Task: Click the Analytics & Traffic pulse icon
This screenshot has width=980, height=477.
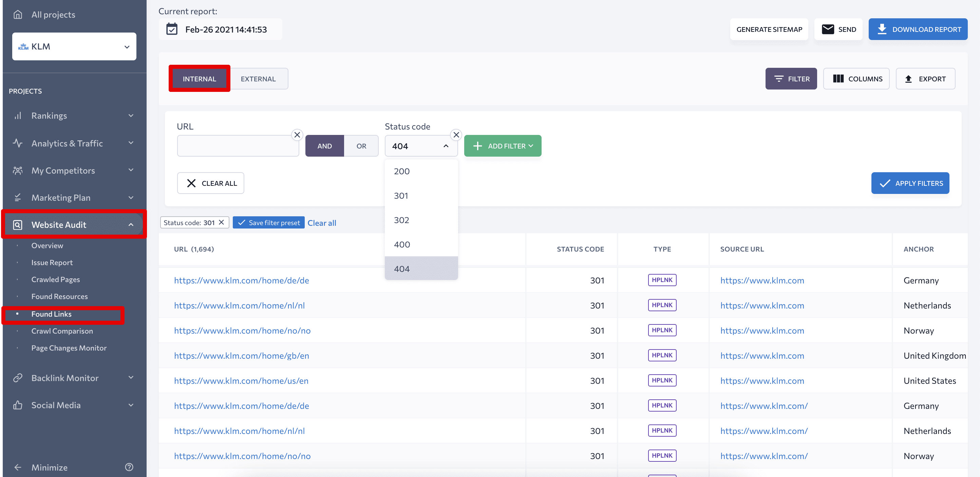Action: (x=18, y=143)
